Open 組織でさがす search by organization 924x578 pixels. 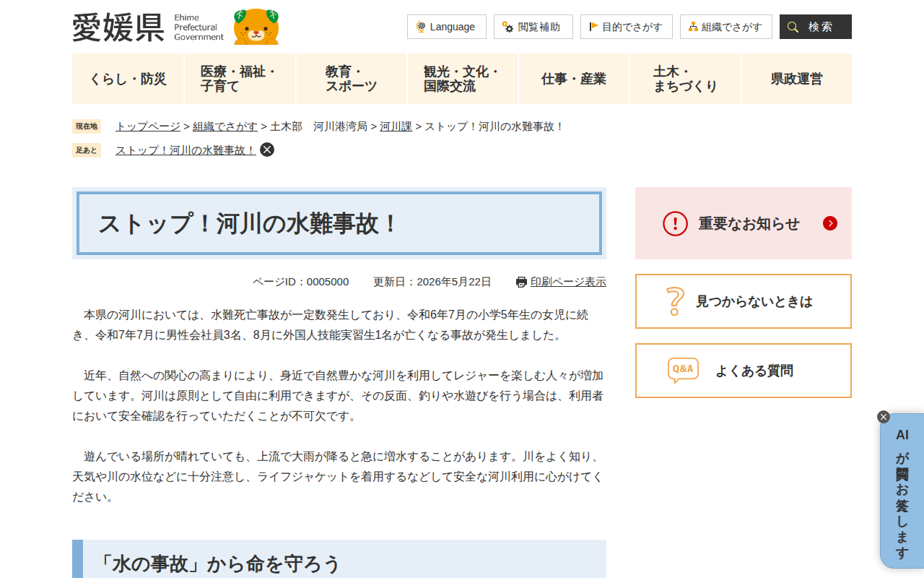(726, 27)
